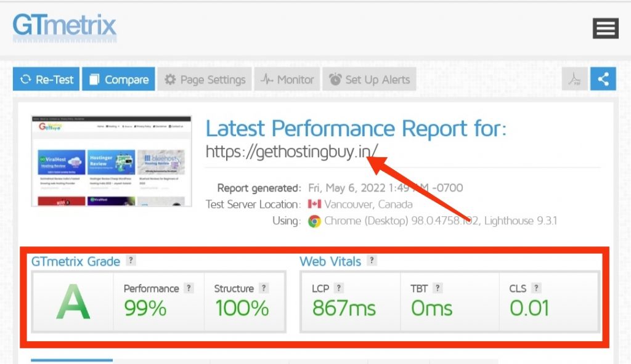Click the 0ms TBT value
Viewport: 631px width, 364px height.
tap(431, 309)
